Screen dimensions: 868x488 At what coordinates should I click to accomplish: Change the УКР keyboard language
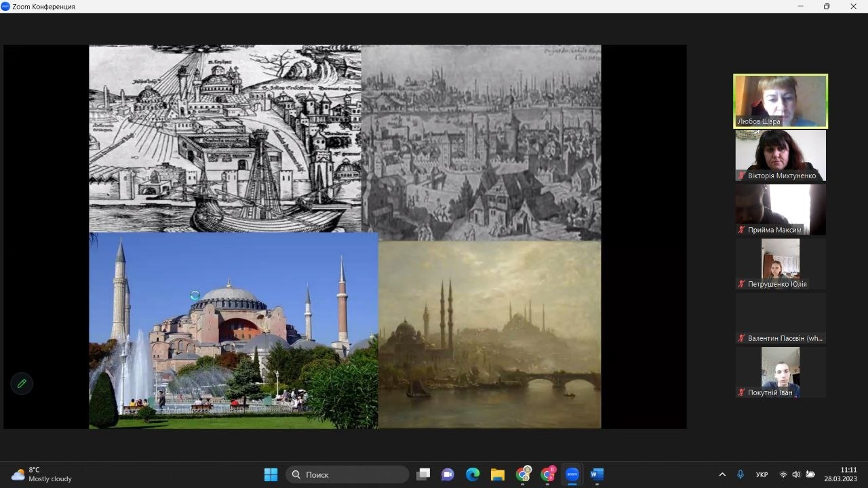pyautogui.click(x=762, y=474)
